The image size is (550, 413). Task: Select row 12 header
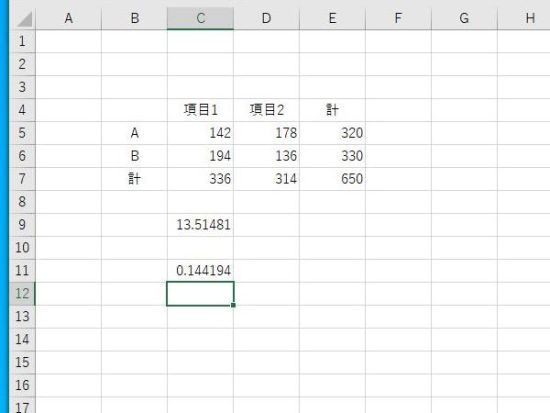[22, 293]
